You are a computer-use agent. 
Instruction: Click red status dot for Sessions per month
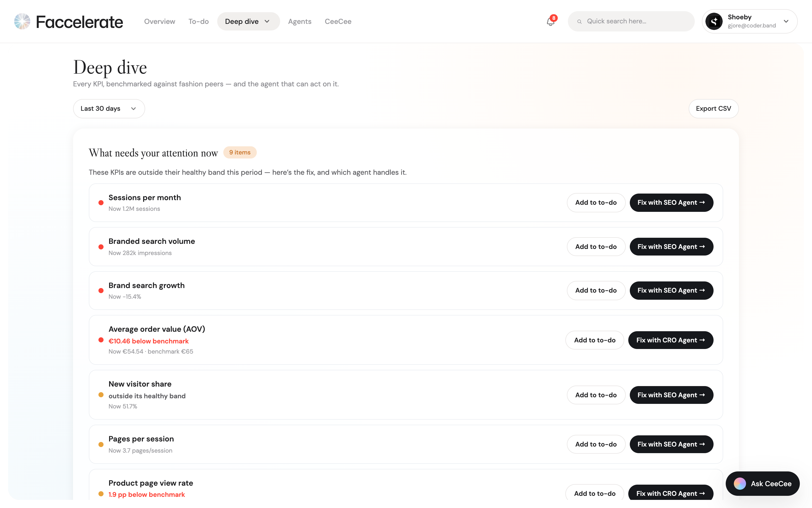coord(101,203)
